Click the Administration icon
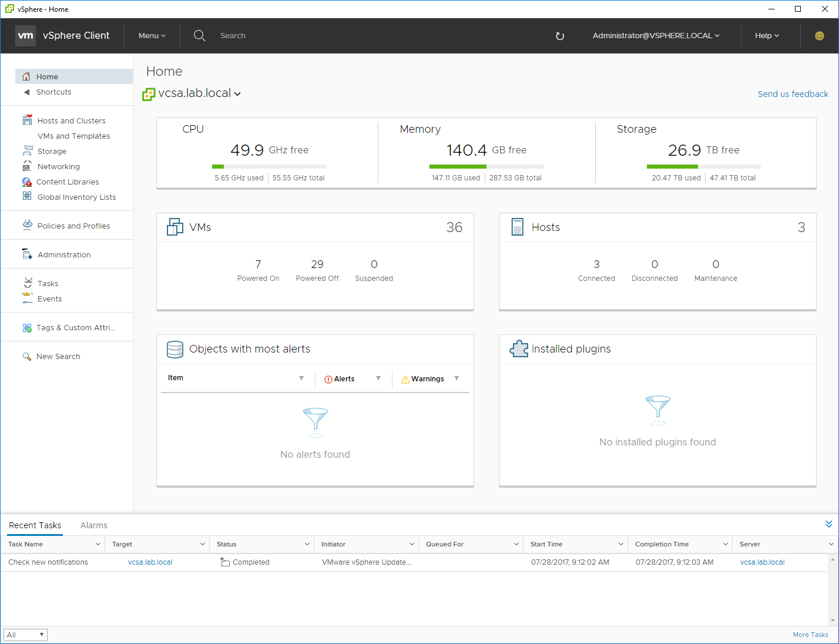The image size is (839, 644). 27,254
